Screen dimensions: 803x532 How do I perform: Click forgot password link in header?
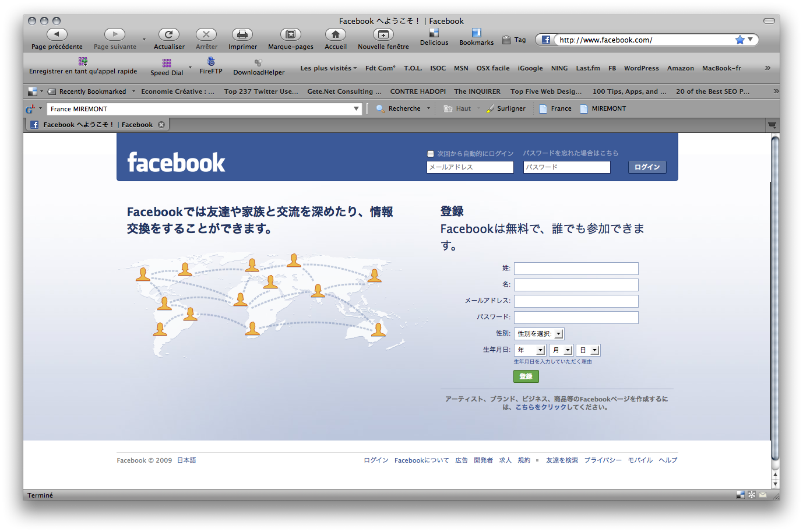[x=570, y=153]
